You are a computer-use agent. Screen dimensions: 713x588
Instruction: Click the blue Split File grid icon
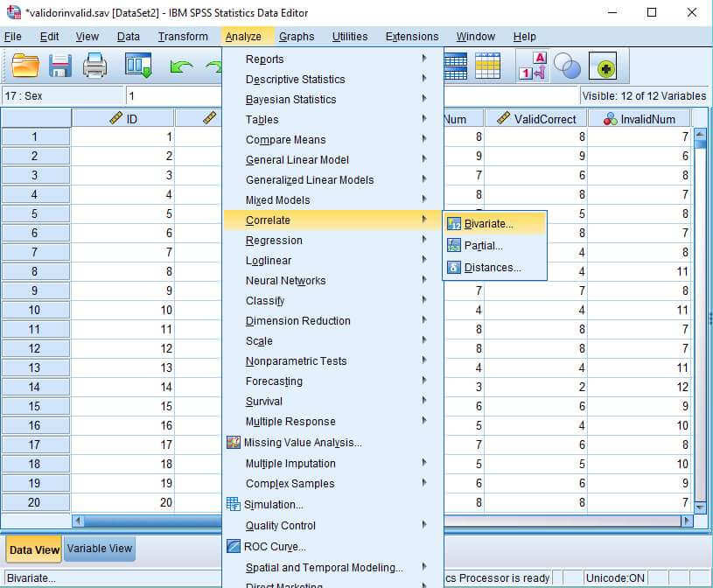click(455, 66)
